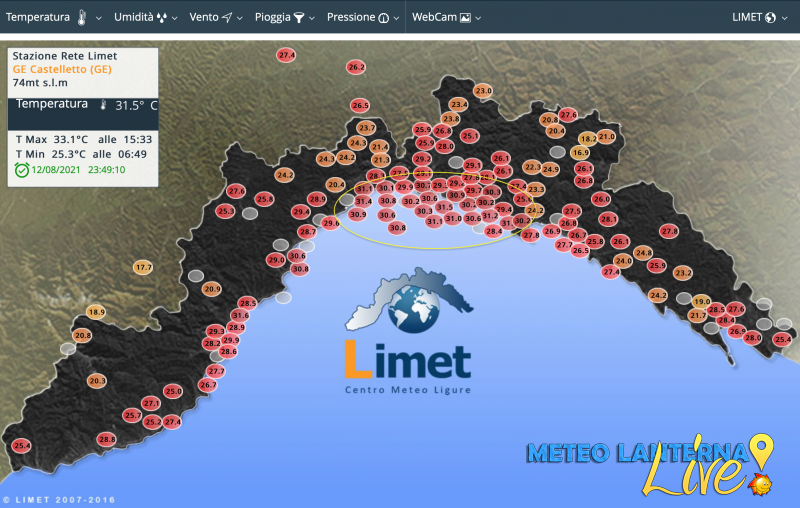
Task: Select the 25.3 station marker
Action: tap(225, 211)
